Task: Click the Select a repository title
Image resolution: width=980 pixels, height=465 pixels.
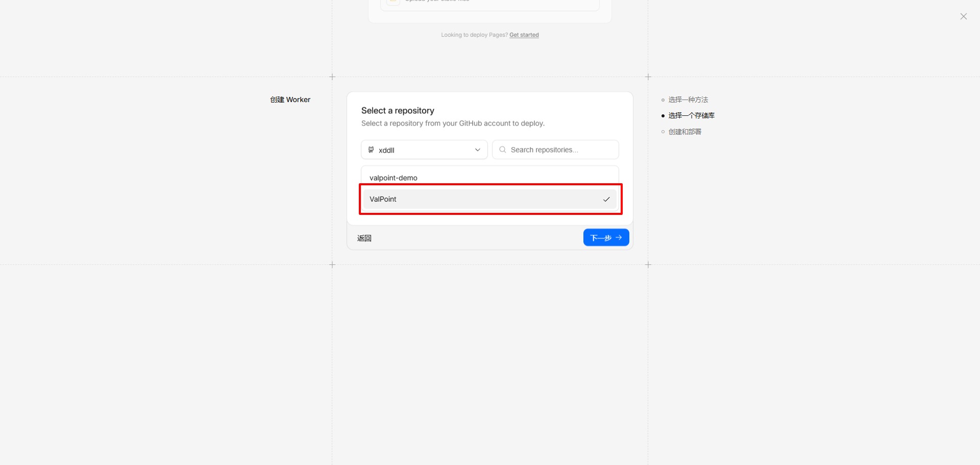Action: (x=398, y=111)
